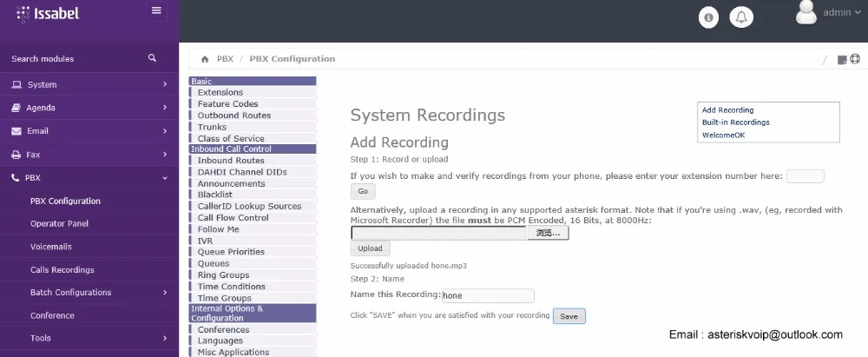Viewport: 868px width, 357px height.
Task: Open the Class of Service link
Action: coord(231,139)
